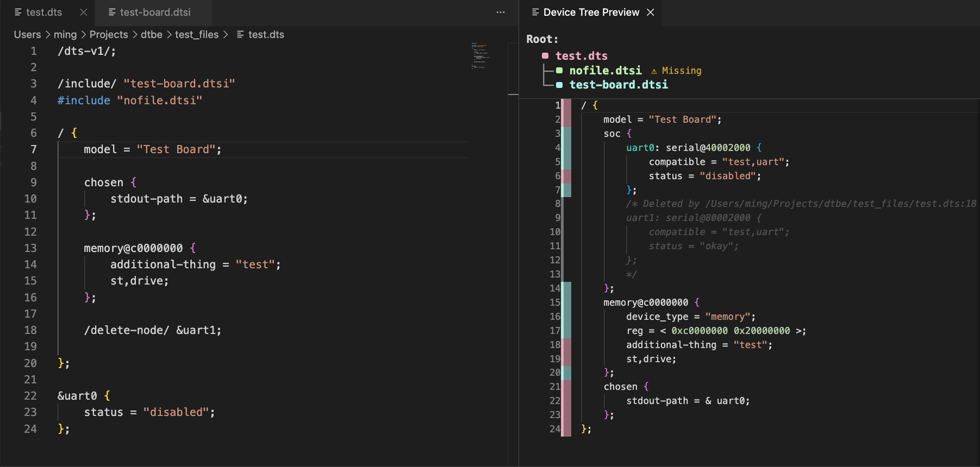Activate the Device Tree Preview tab

pyautogui.click(x=591, y=12)
